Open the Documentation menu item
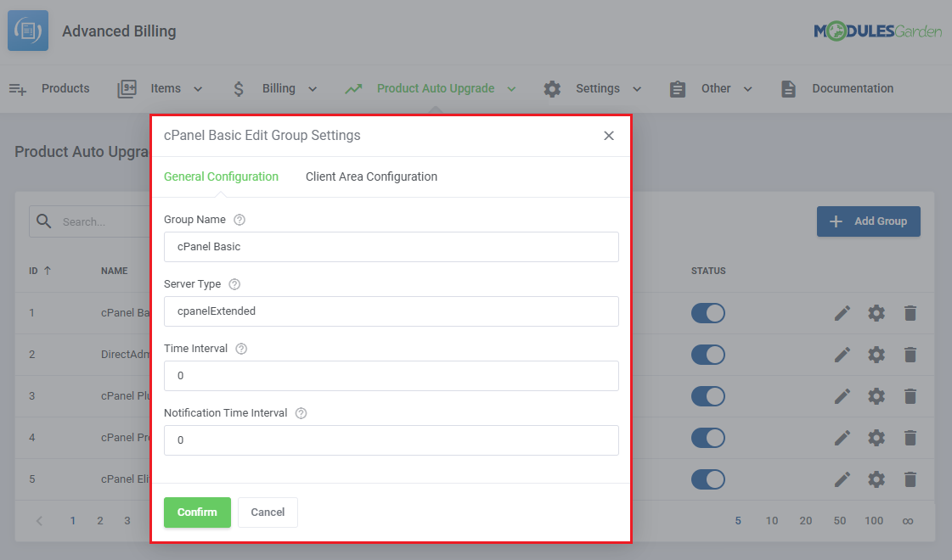952x560 pixels. tap(853, 88)
